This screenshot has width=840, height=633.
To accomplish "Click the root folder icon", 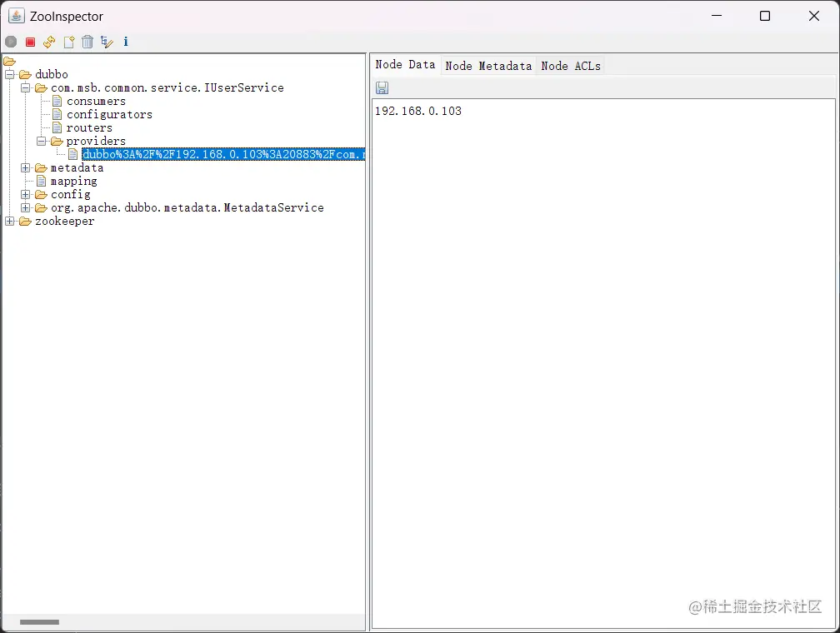I will (10, 62).
